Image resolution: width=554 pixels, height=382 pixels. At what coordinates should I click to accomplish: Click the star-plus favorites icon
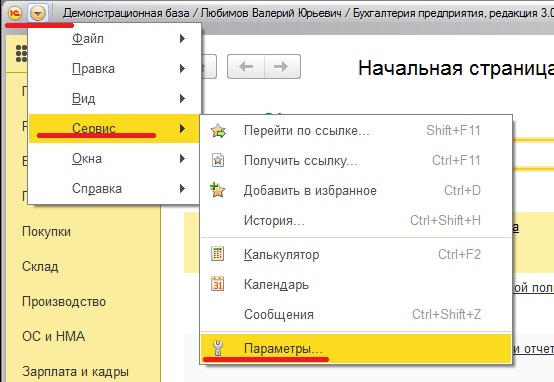point(218,190)
